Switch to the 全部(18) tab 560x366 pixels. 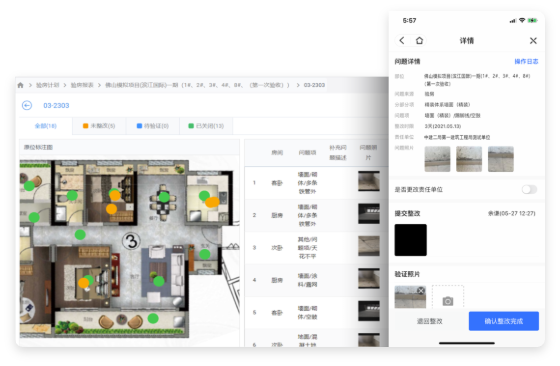46,126
